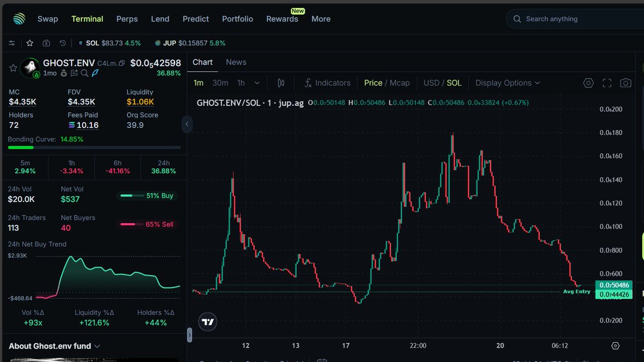Screen dimensions: 644x362
Task: Expand the More navigation menu
Action: 321,19
